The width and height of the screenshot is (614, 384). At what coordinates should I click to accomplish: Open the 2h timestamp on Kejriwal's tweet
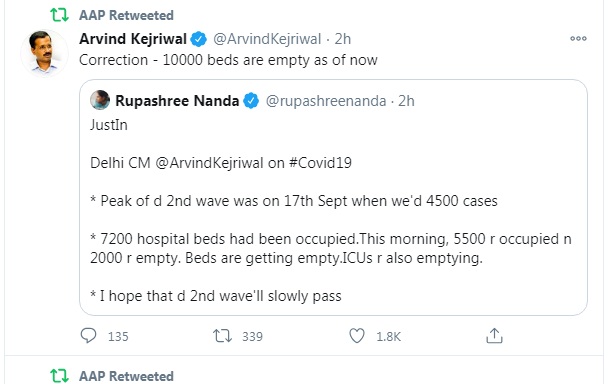[x=343, y=39]
